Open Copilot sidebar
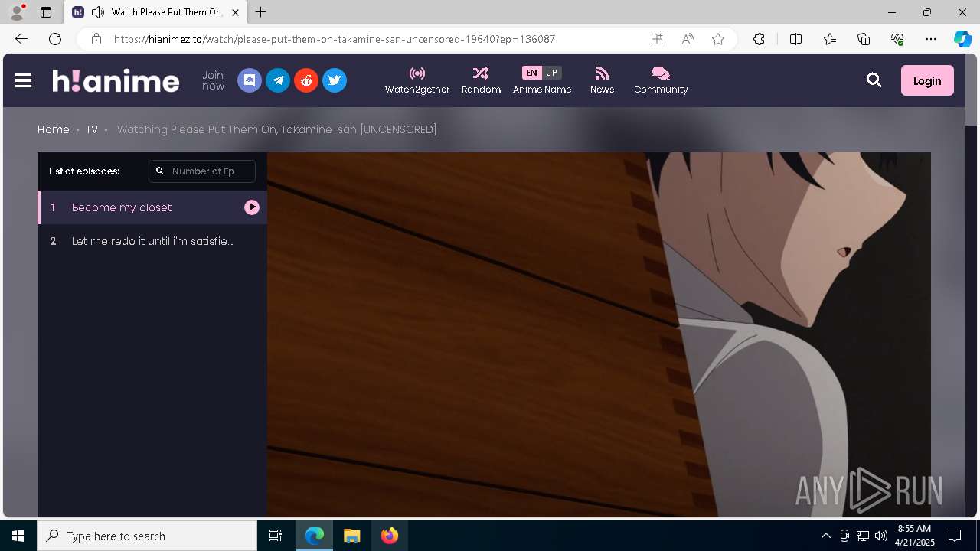 962,39
